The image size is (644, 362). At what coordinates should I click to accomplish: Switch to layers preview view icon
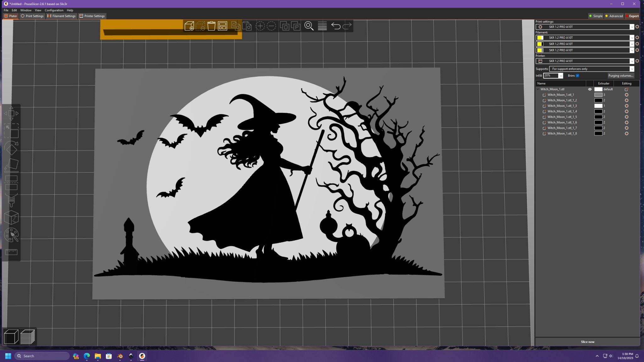coord(28,337)
